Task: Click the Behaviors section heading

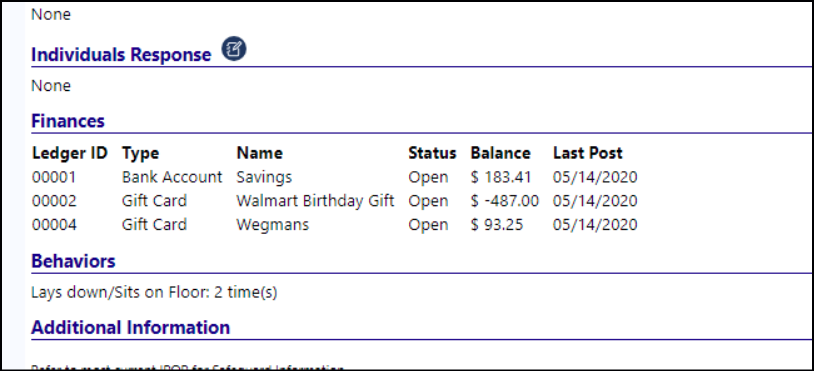Action: (73, 261)
